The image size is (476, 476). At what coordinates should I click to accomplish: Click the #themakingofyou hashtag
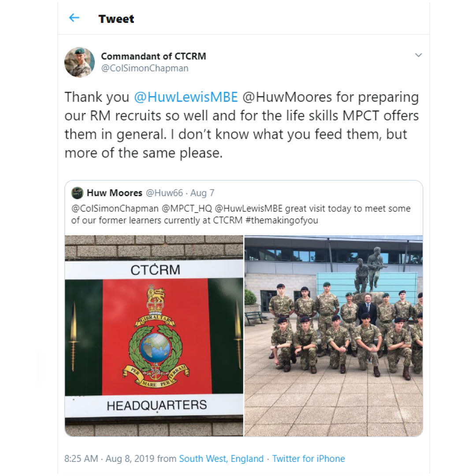(x=282, y=220)
